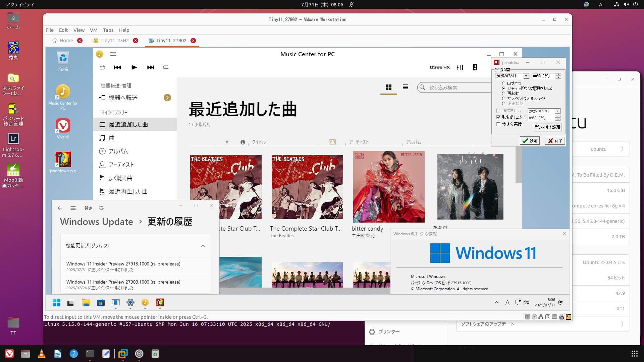Show hidden tray icons chevron
The width and height of the screenshot is (644, 362).
497,302
